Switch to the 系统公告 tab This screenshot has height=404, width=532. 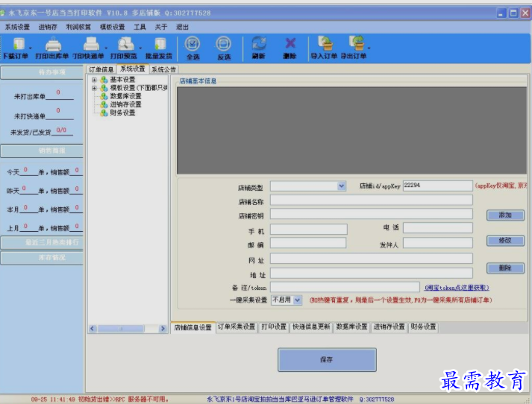point(164,69)
